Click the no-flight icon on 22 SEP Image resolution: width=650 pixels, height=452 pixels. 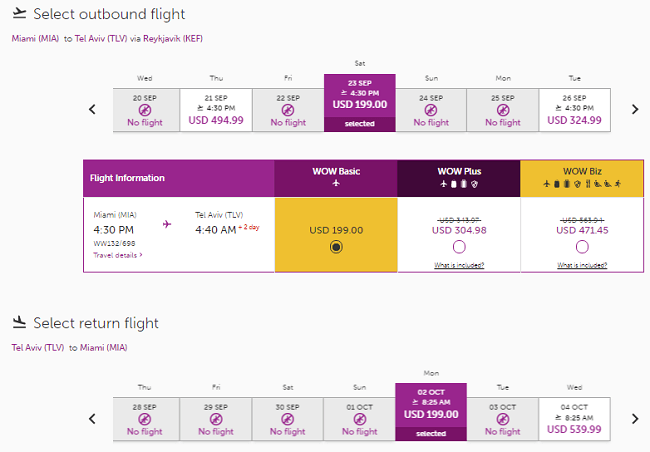(288, 110)
